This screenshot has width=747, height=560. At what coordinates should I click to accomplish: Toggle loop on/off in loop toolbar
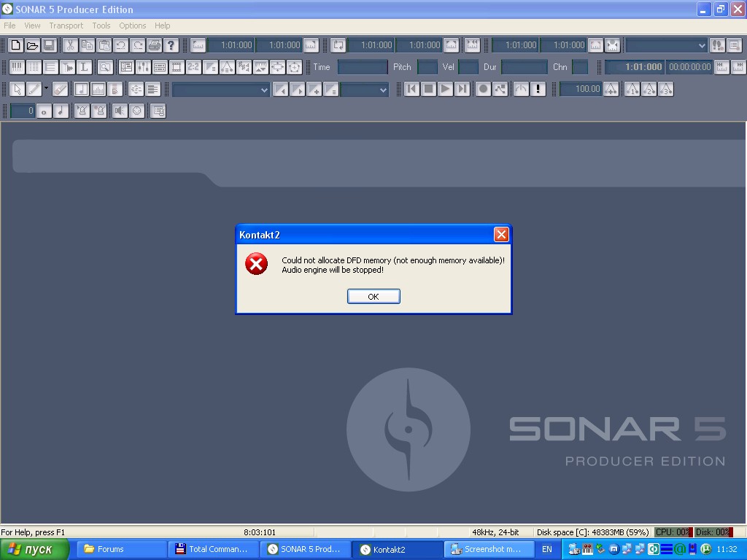pos(338,45)
